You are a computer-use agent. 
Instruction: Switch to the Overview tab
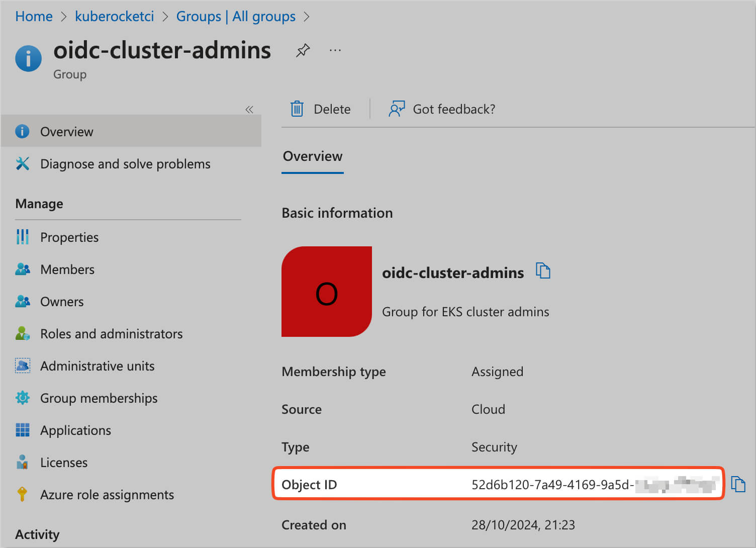[x=312, y=156]
